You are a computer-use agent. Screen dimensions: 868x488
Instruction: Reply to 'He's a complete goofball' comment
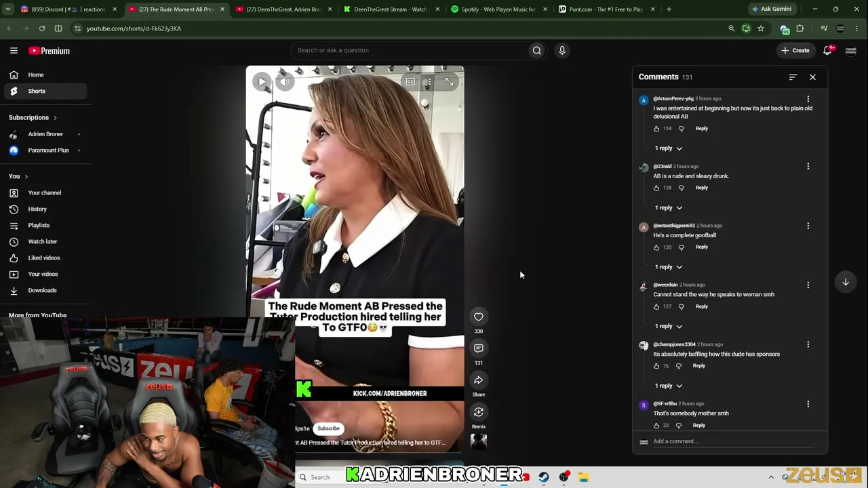tap(701, 247)
